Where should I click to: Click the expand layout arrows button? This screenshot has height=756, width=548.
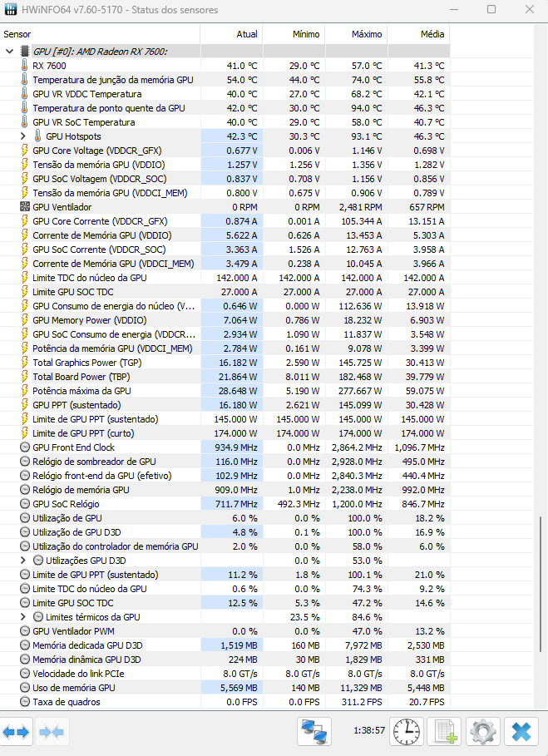coord(16,732)
